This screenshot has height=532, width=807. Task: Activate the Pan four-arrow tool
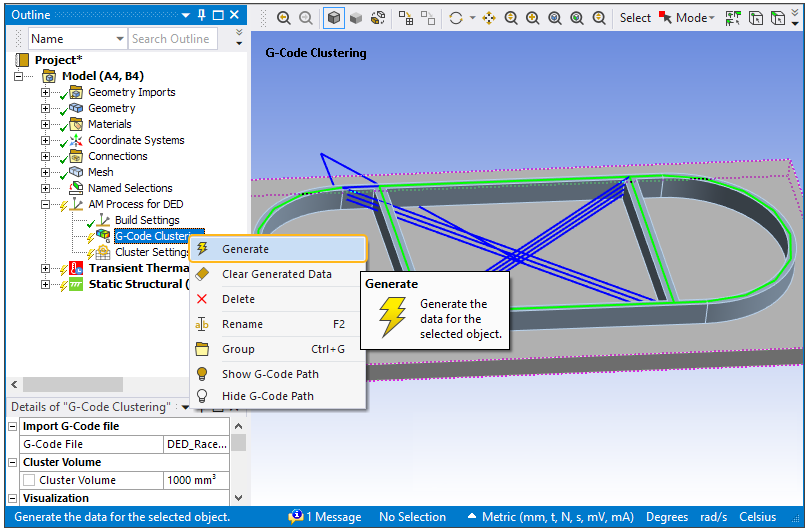click(x=489, y=18)
